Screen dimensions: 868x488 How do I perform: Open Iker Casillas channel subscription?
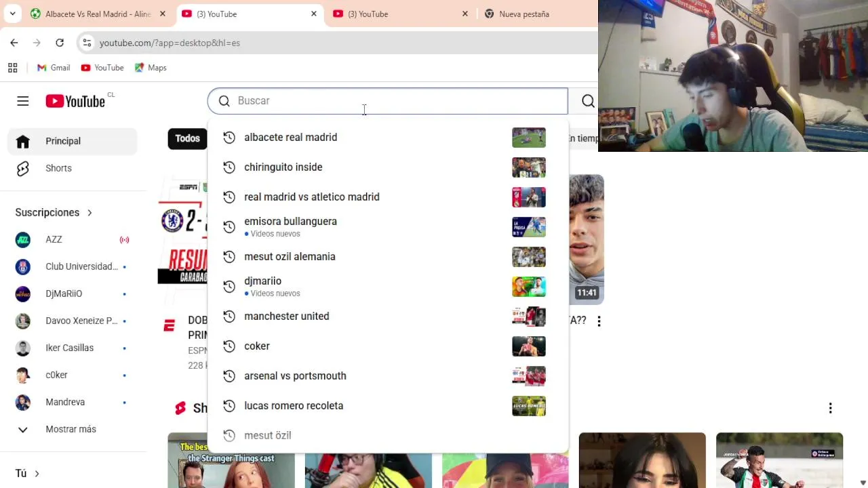[x=73, y=348]
